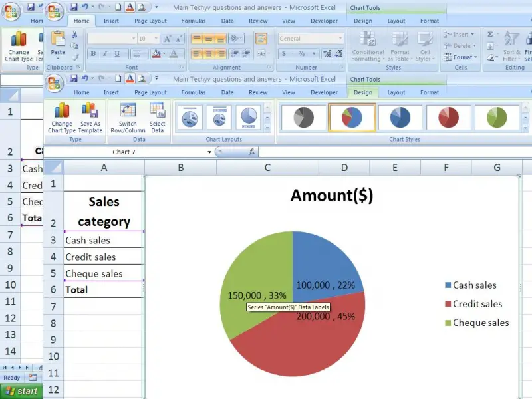Open the Font dialog launcher
The image size is (532, 399).
click(182, 68)
